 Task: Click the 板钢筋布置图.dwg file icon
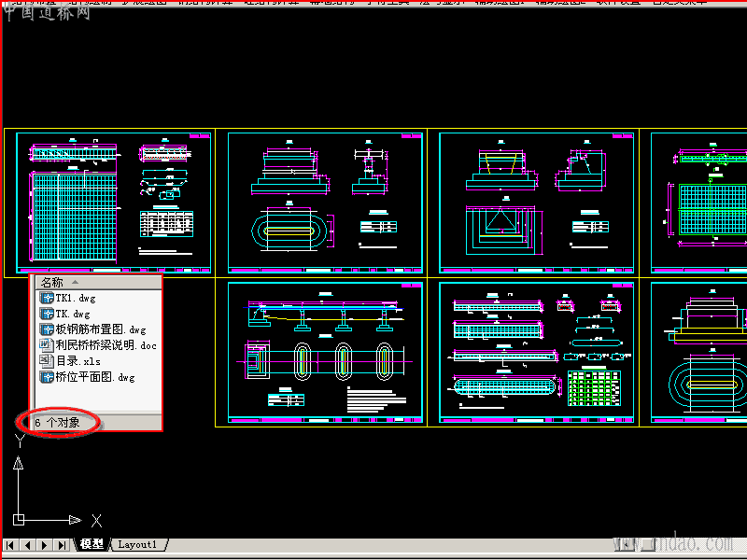[46, 329]
